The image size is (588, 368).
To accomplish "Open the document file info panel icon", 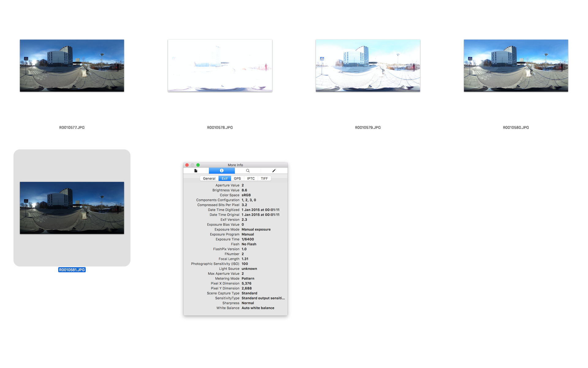I will click(x=196, y=171).
